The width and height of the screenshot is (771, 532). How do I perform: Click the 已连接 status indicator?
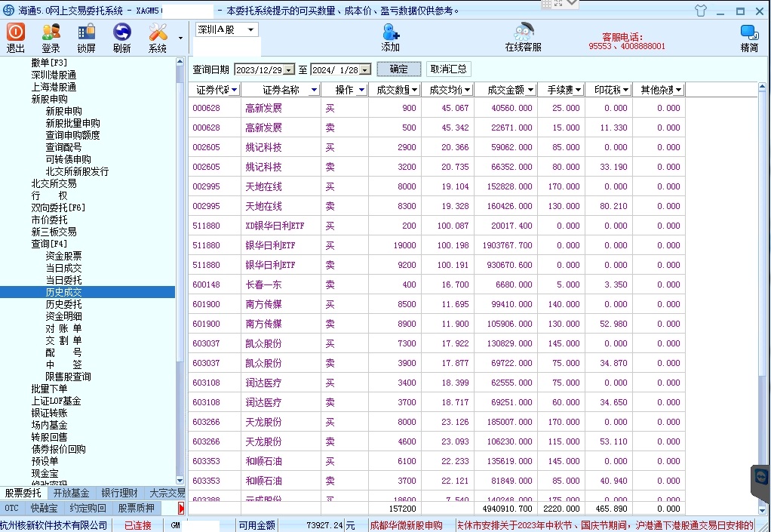point(138,525)
